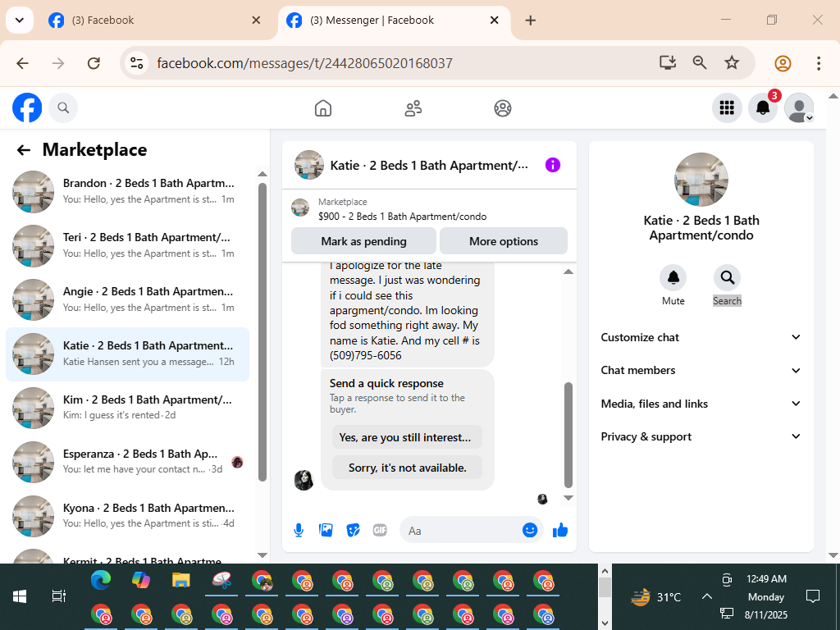Viewport: 840px width, 630px height.
Task: Send a thumbs-up like
Action: pos(559,531)
